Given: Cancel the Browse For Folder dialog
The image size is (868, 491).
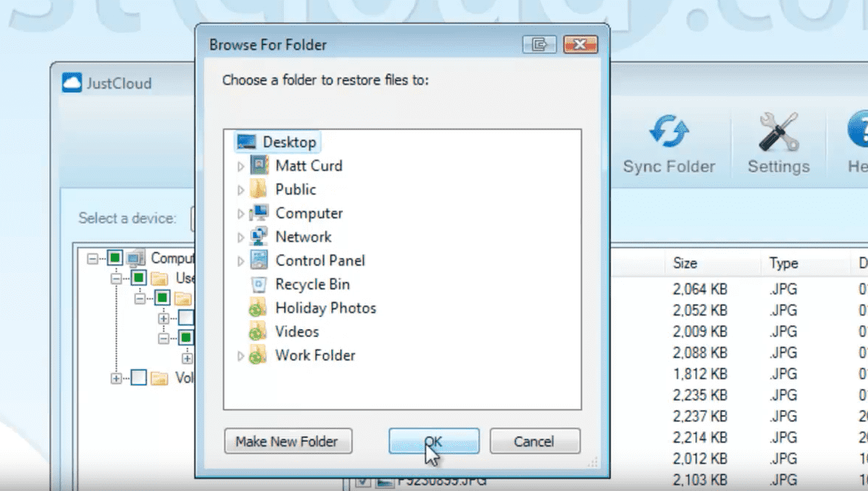Looking at the screenshot, I should pos(534,441).
